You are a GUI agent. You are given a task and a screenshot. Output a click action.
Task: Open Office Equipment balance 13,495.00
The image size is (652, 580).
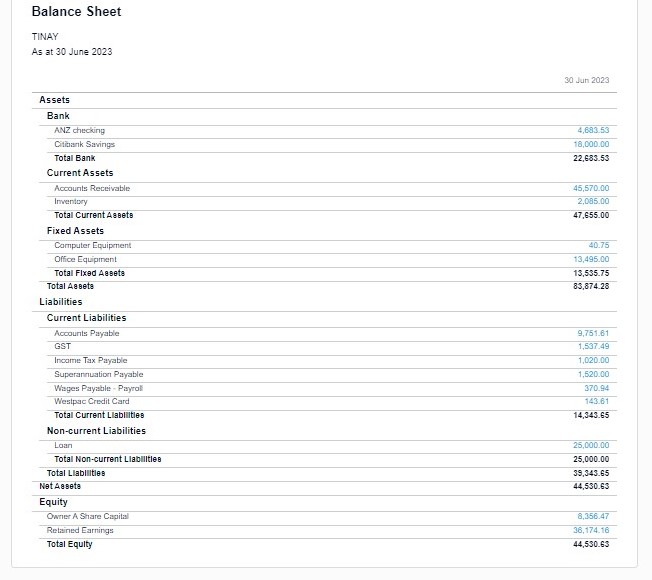pos(591,259)
